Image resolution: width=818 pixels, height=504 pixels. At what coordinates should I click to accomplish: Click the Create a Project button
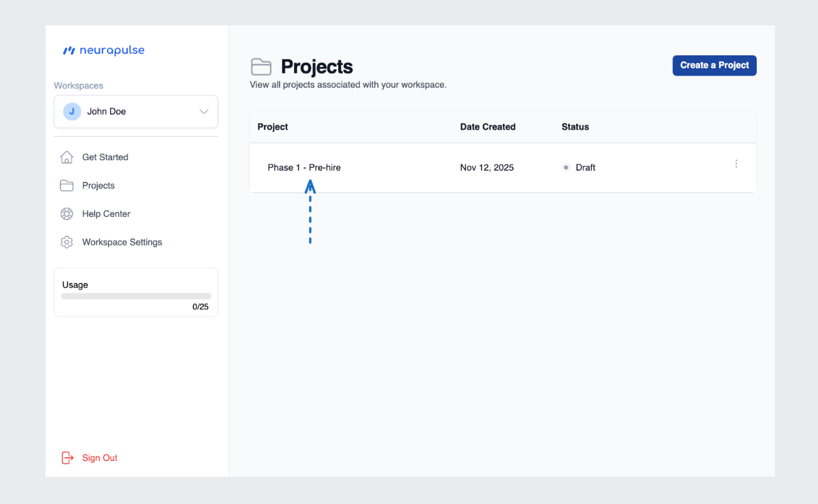(x=714, y=65)
